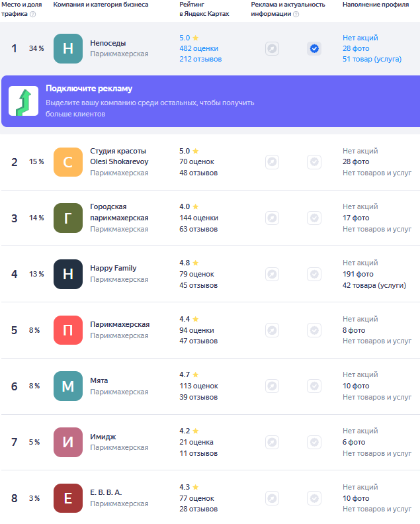Click column header 'Рейтинг в Яндекс Картах'

tap(204, 9)
